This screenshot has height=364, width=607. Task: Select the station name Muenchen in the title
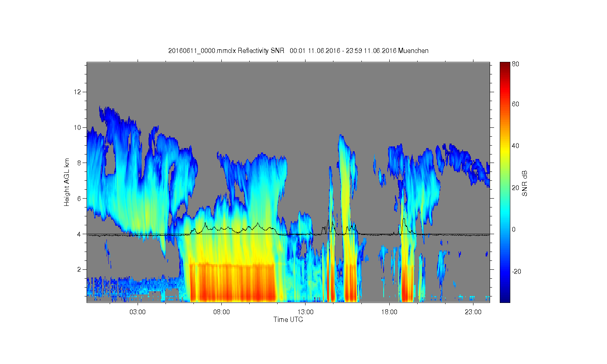pos(413,51)
